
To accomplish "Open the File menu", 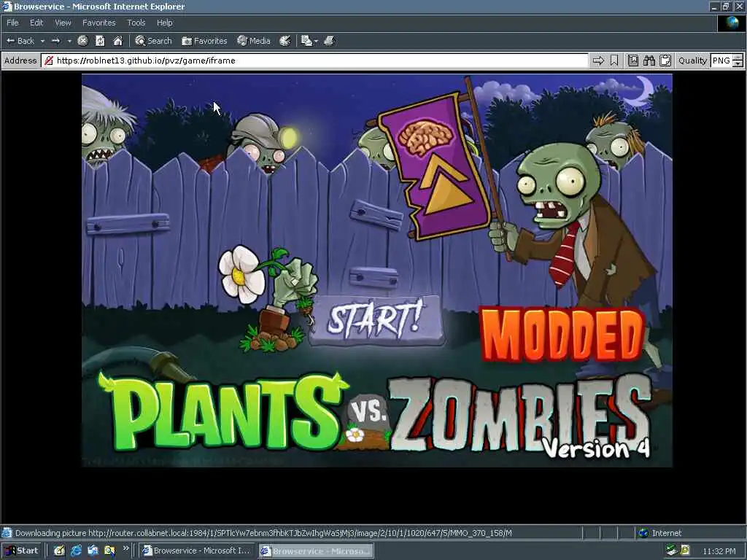I will pyautogui.click(x=12, y=23).
